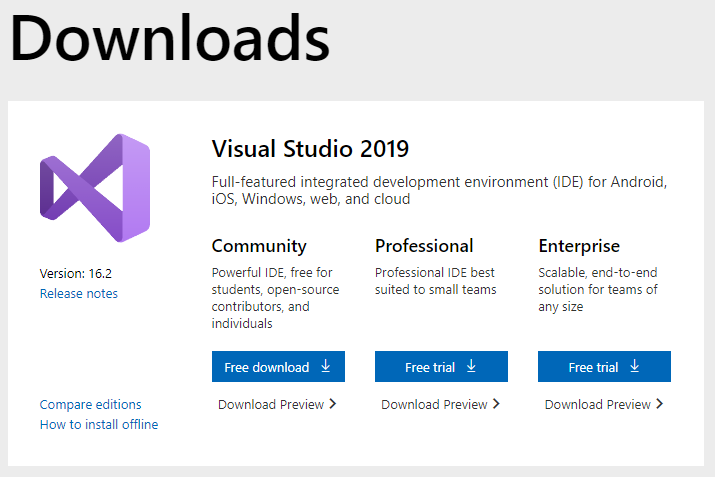
Task: Click the Full-featured IDE description text
Action: click(439, 190)
